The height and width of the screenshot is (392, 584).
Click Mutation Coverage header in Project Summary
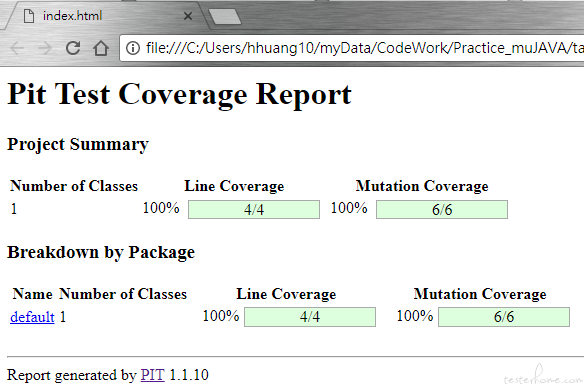point(422,186)
